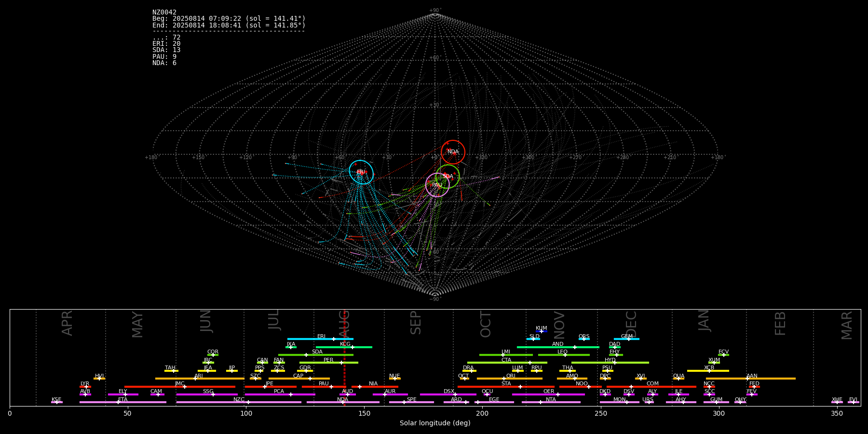Select the SLD shower bar in timeline
The height and width of the screenshot is (434, 868).
coord(533,339)
